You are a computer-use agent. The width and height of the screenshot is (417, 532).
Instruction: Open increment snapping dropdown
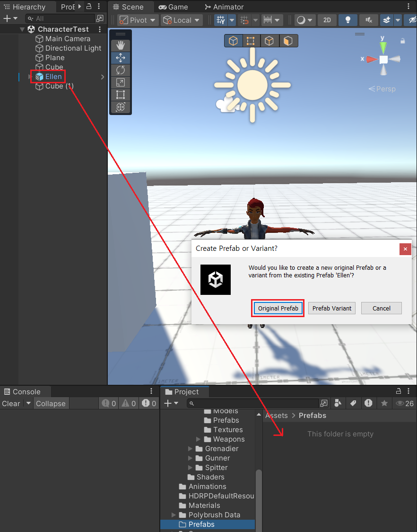(271, 20)
